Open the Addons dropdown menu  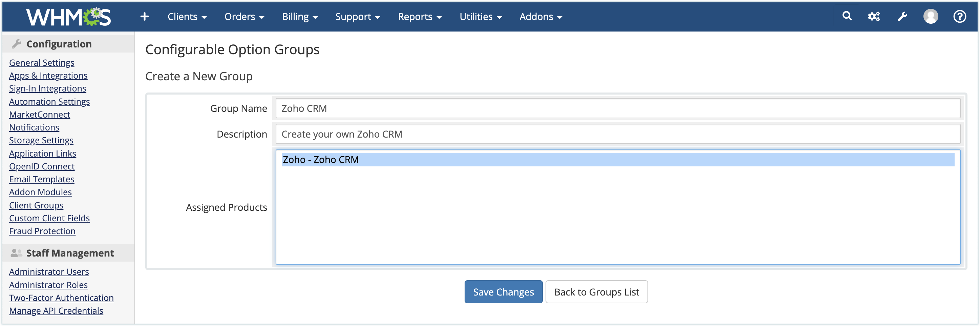click(540, 17)
